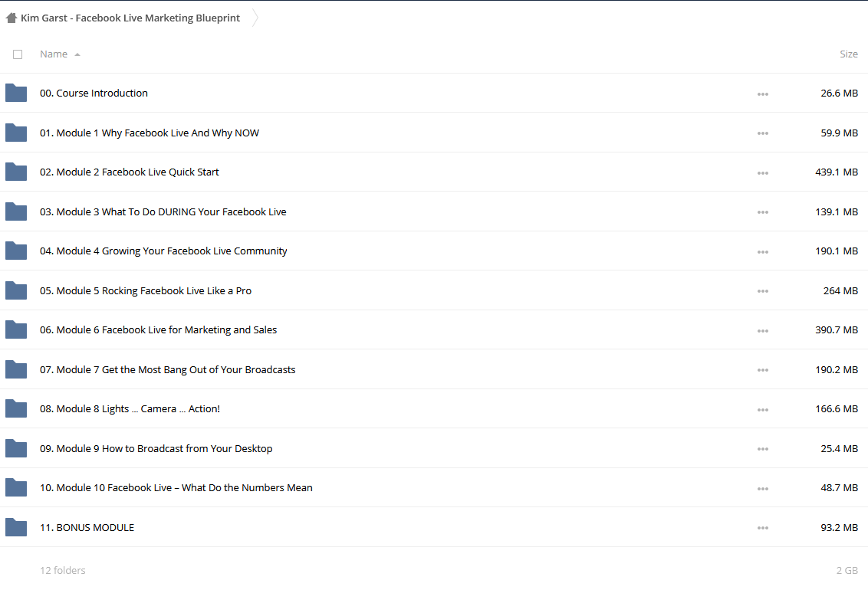
Task: Open more options for 09. Module 9 row
Action: pyautogui.click(x=763, y=449)
